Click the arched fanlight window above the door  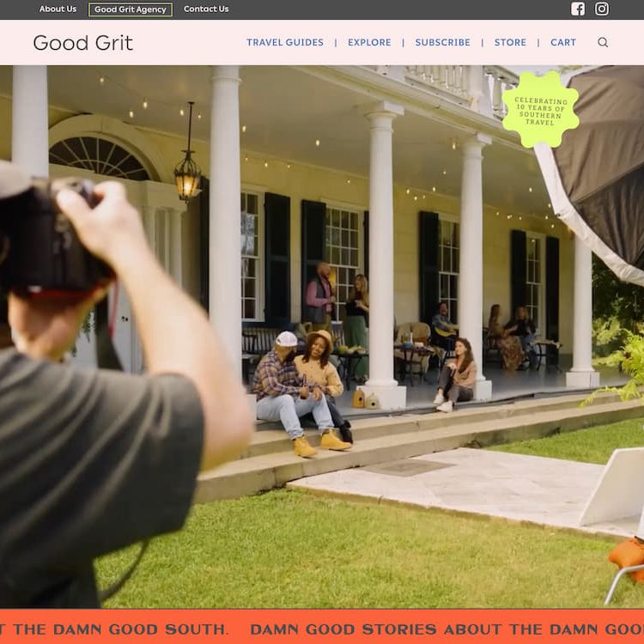click(100, 159)
